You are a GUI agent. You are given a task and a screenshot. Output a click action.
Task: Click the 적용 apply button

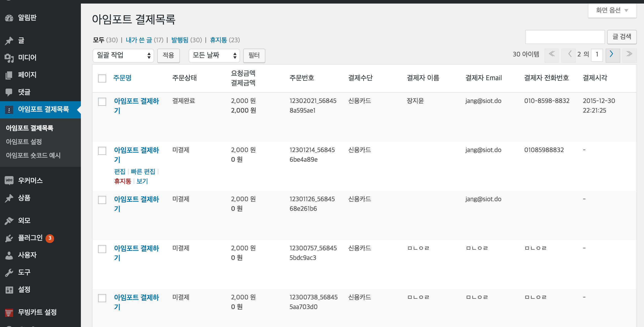tap(168, 55)
